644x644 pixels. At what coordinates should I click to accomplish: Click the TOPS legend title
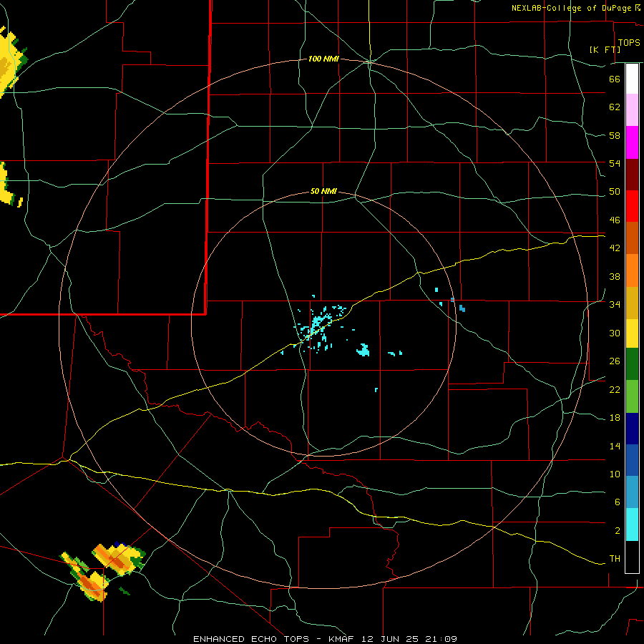pyautogui.click(x=629, y=43)
